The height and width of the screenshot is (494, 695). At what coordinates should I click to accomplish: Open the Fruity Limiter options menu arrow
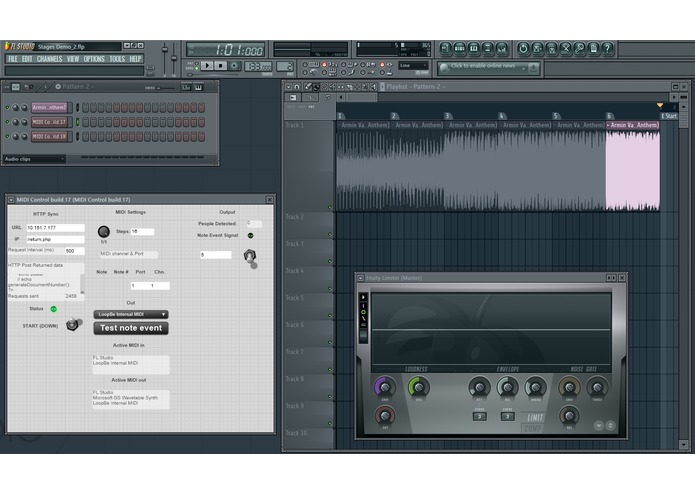point(360,278)
